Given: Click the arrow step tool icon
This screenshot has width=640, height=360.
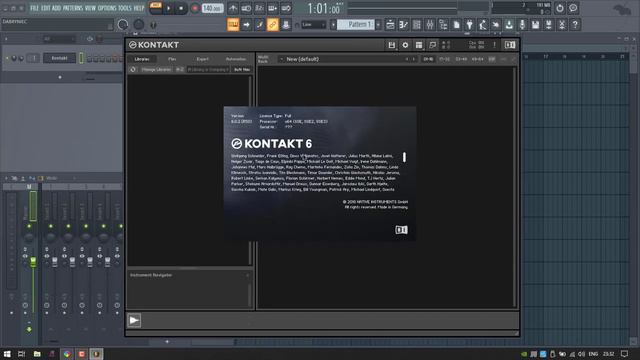Looking at the screenshot, I should (x=246, y=25).
